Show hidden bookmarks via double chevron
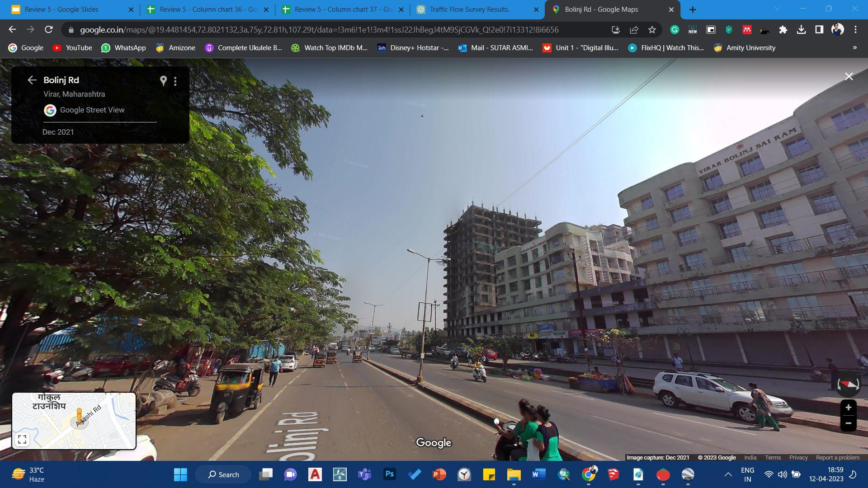 [854, 48]
